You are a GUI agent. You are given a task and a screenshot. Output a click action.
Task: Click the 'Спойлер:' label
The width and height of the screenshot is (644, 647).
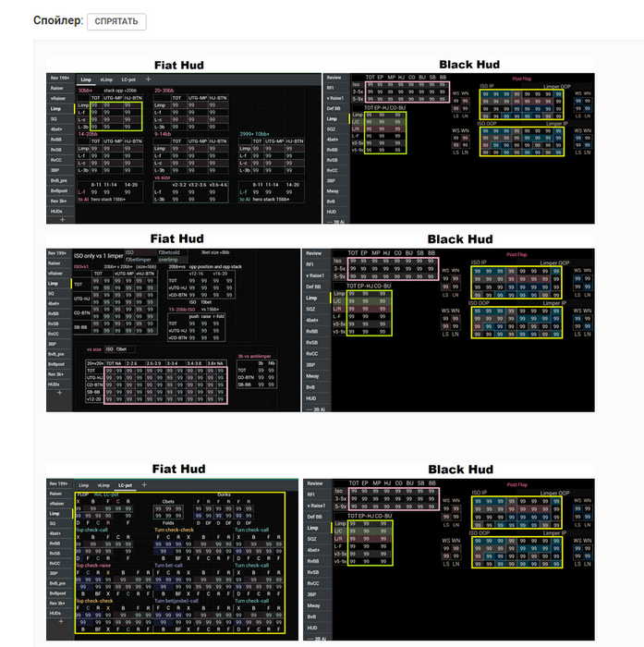(58, 20)
